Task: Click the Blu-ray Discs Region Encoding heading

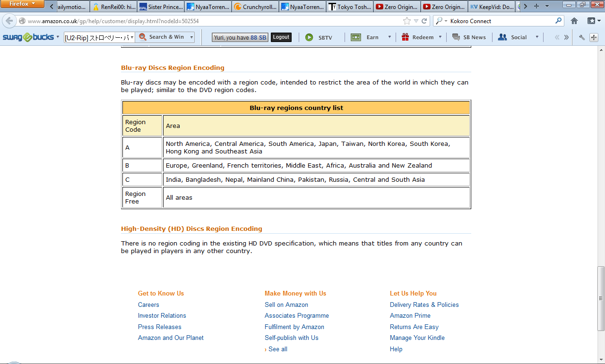Action: pyautogui.click(x=173, y=68)
